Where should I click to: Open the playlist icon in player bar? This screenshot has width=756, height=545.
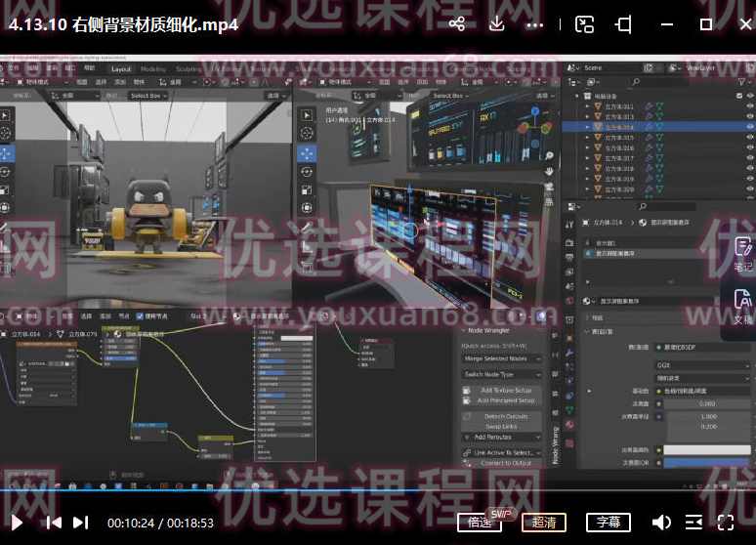[693, 523]
